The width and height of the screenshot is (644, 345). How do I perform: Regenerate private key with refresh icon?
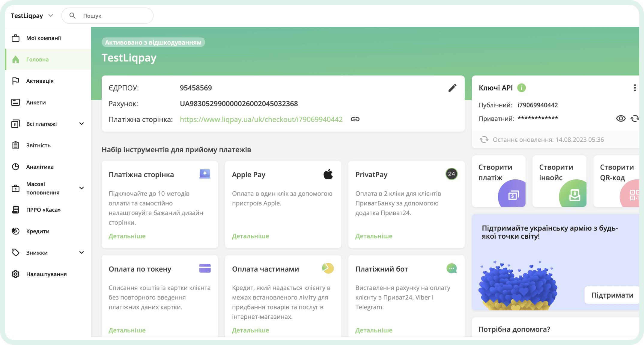[634, 119]
